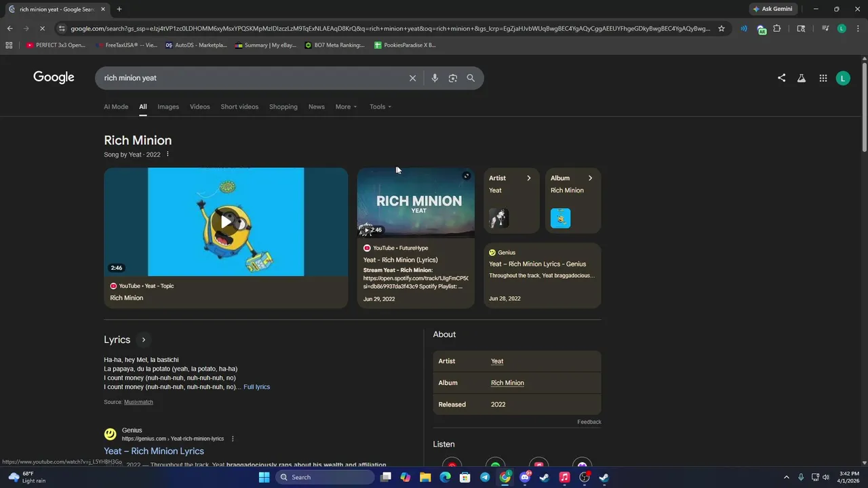Open Album Rich Minion card chevron
Image resolution: width=868 pixels, height=488 pixels.
click(590, 178)
